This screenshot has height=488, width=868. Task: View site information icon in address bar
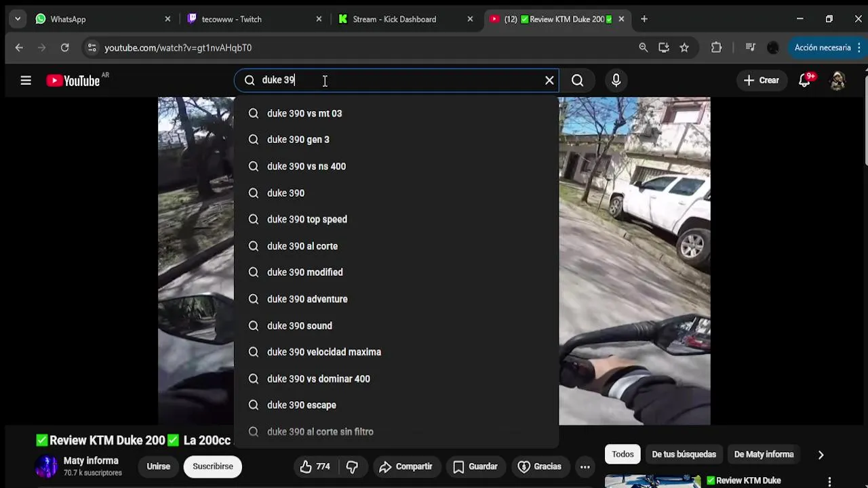tap(92, 47)
